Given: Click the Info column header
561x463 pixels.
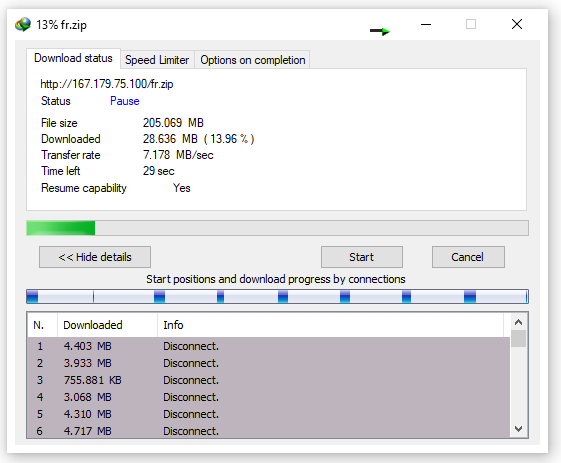Looking at the screenshot, I should (x=330, y=325).
